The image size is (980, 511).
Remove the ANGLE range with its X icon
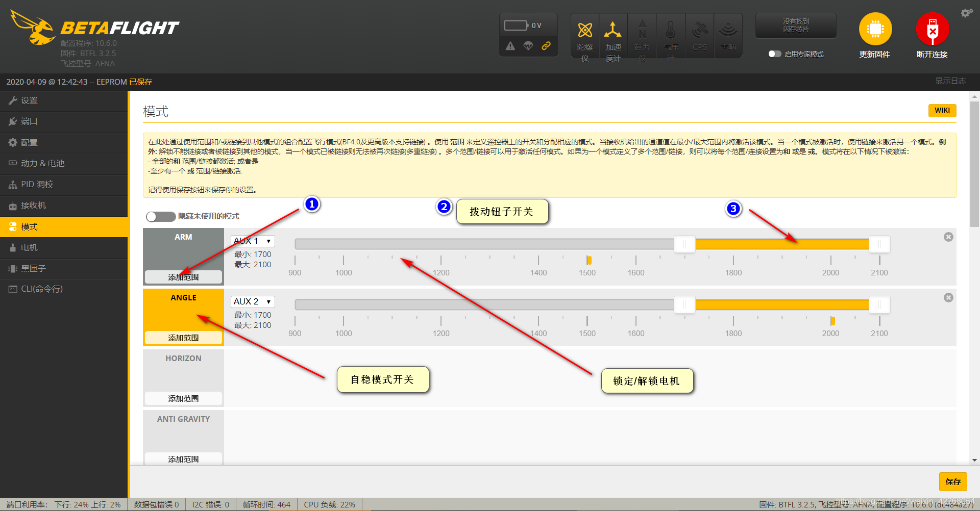[x=948, y=297]
